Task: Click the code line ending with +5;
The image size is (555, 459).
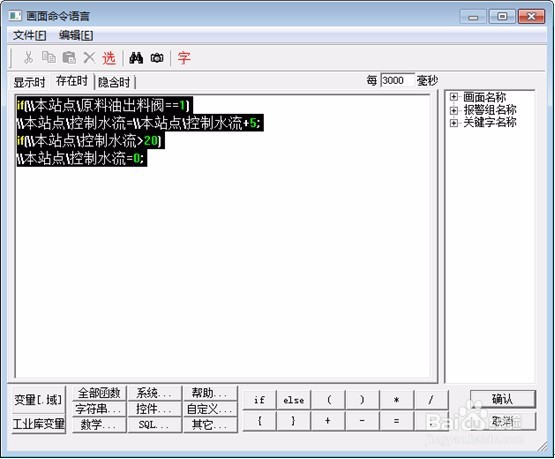Action: [x=139, y=123]
